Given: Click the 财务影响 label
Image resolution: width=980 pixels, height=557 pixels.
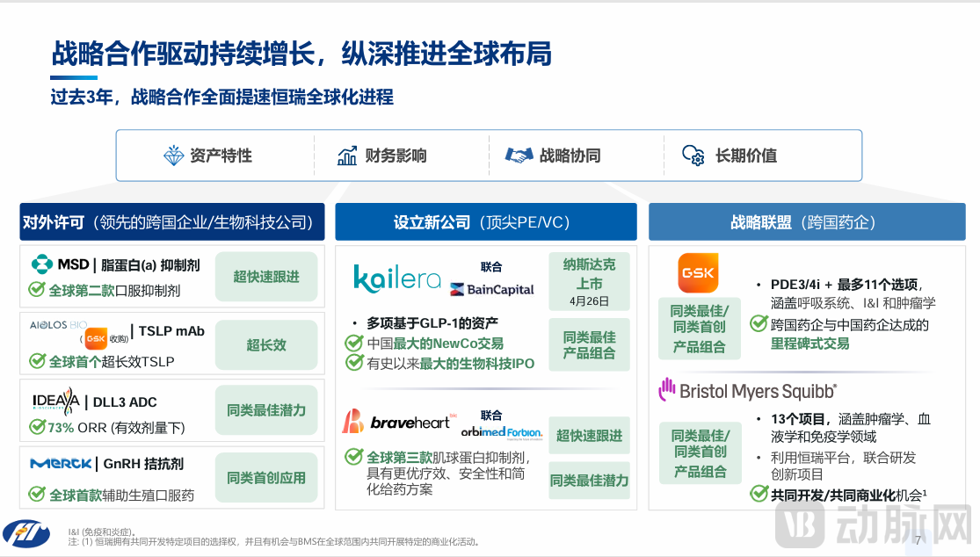Looking at the screenshot, I should click(396, 156).
